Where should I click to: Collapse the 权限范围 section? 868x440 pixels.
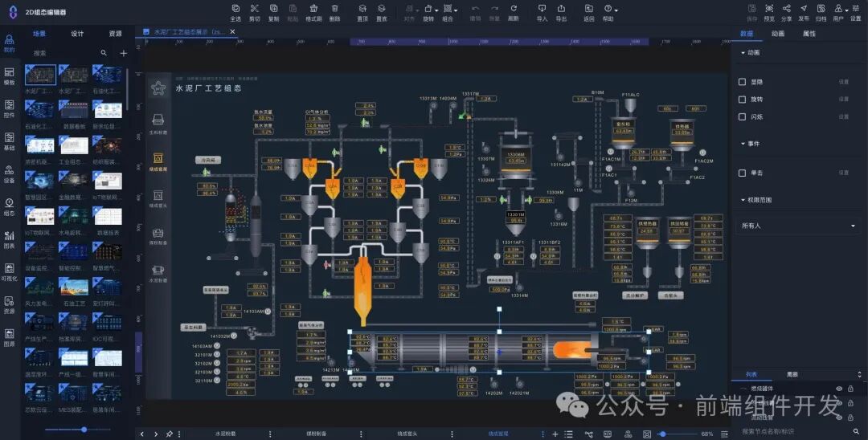[743, 200]
